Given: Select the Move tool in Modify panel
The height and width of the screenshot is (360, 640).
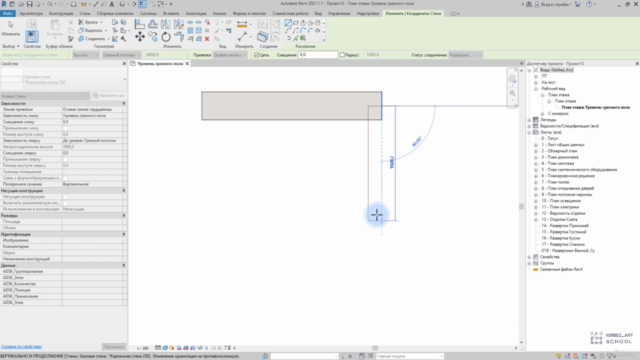Looking at the screenshot, I should click(140, 37).
